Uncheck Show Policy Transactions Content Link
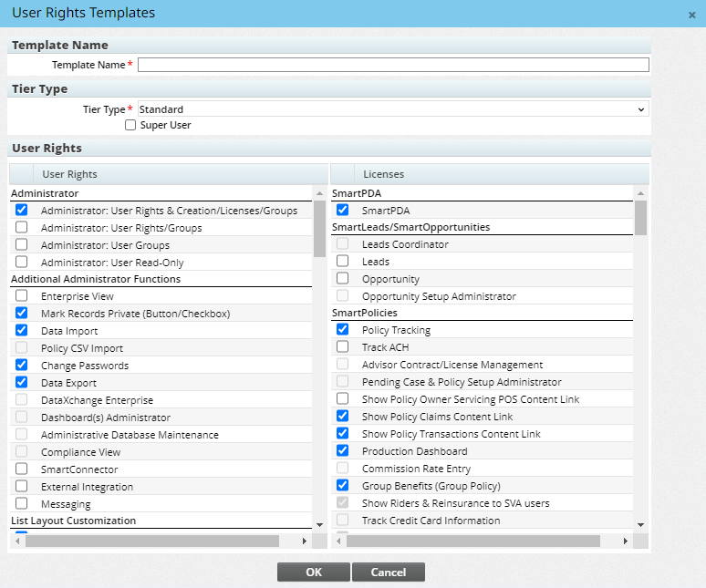706x588 pixels. click(x=342, y=433)
